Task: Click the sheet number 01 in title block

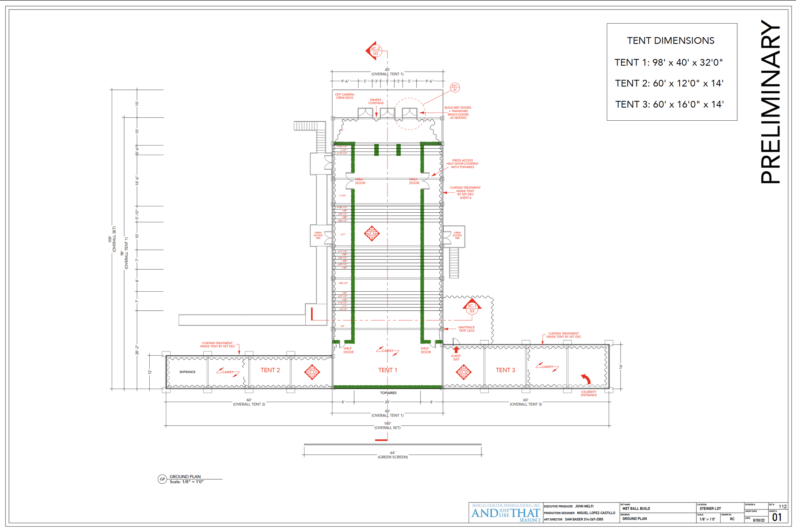Action: tap(777, 517)
